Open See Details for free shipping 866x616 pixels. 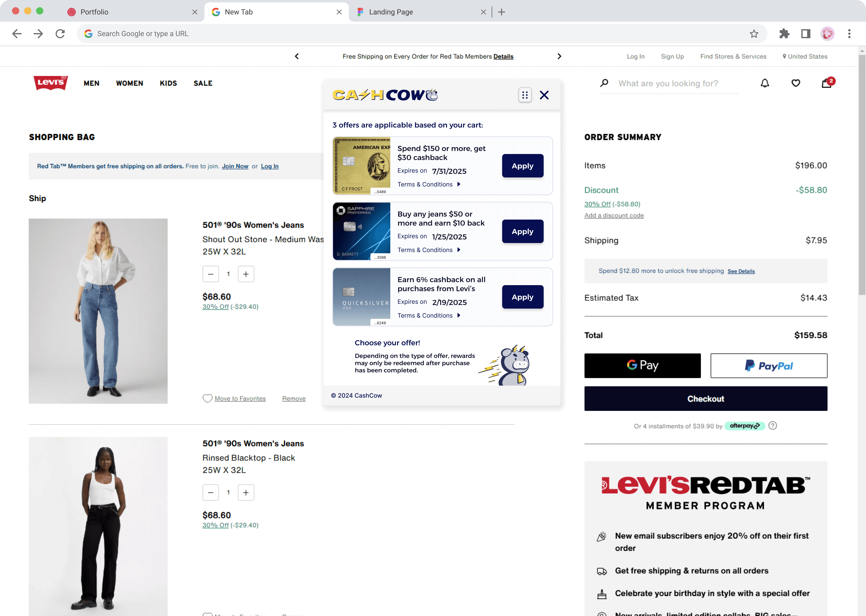coord(741,271)
